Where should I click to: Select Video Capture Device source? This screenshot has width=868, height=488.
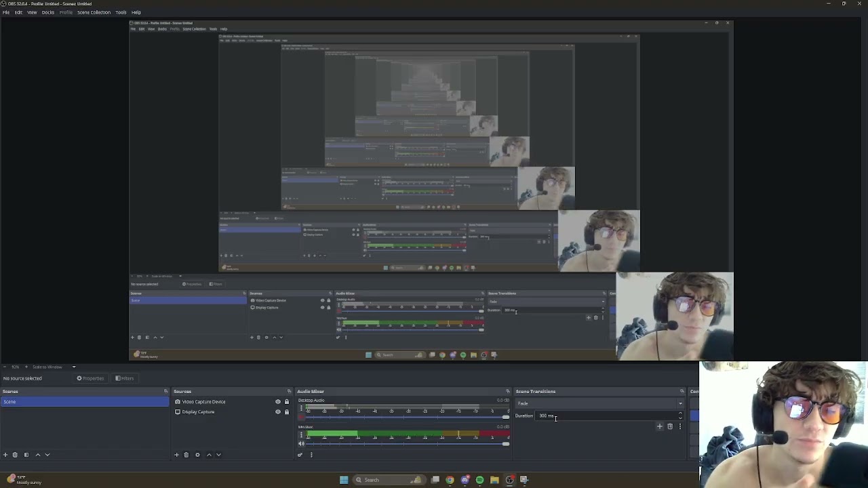tap(203, 402)
